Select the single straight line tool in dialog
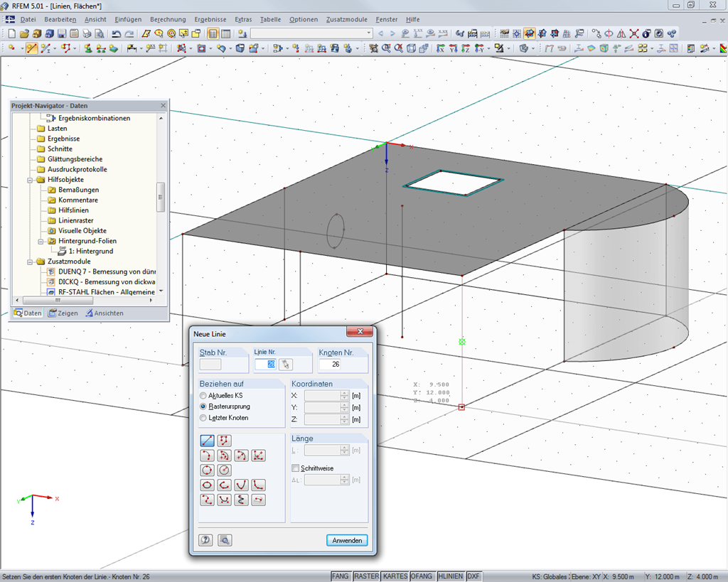 coord(208,441)
